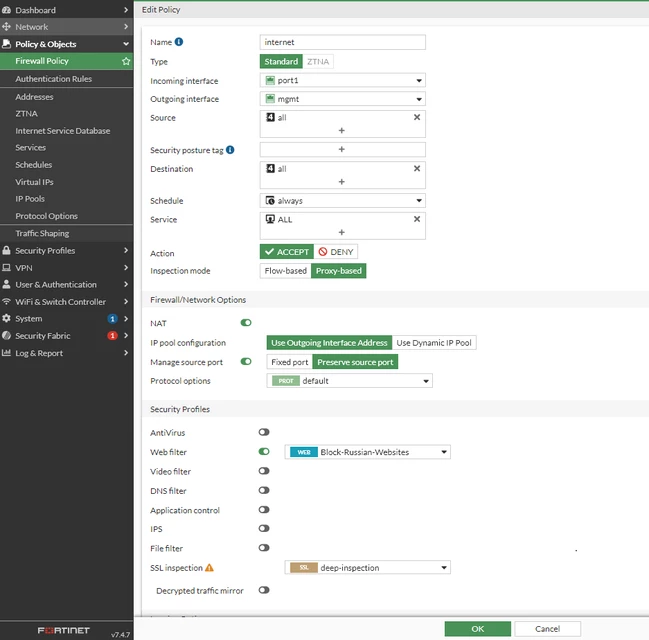Click the Security posture tag info icon
The height and width of the screenshot is (640, 649).
pos(230,150)
